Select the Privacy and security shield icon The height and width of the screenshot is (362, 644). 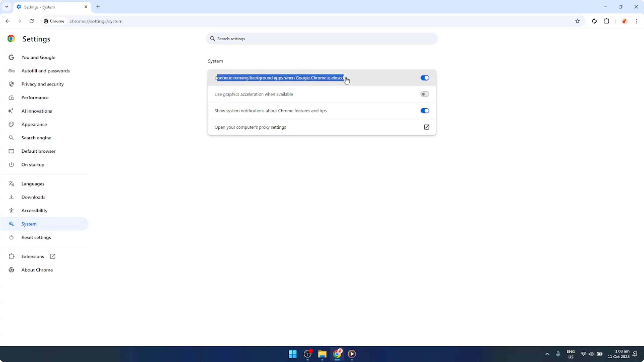11,84
